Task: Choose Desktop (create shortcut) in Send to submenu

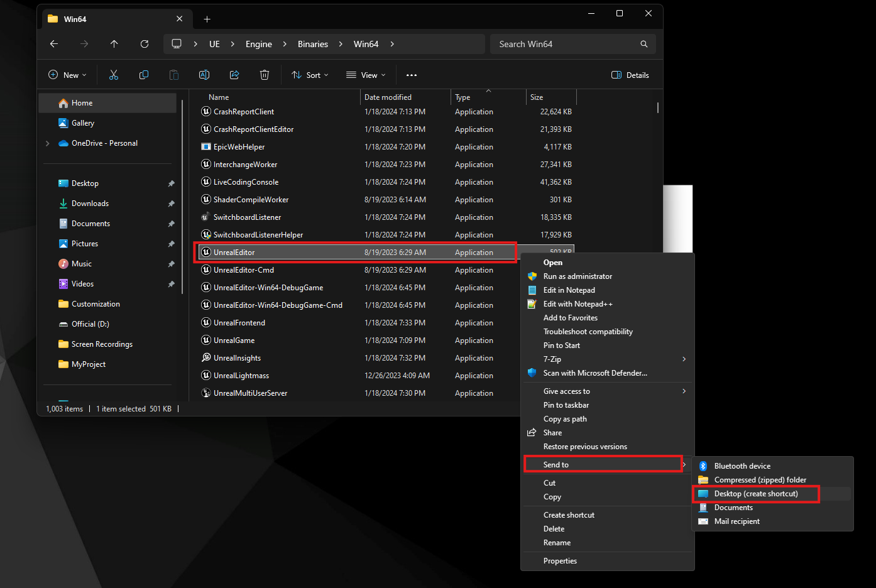Action: (x=756, y=494)
